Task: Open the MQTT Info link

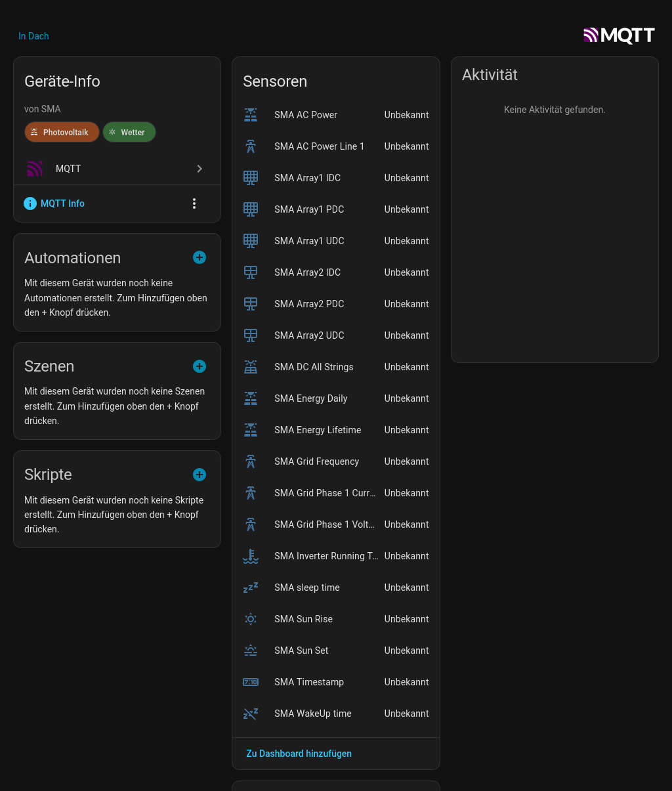Action: [62, 203]
